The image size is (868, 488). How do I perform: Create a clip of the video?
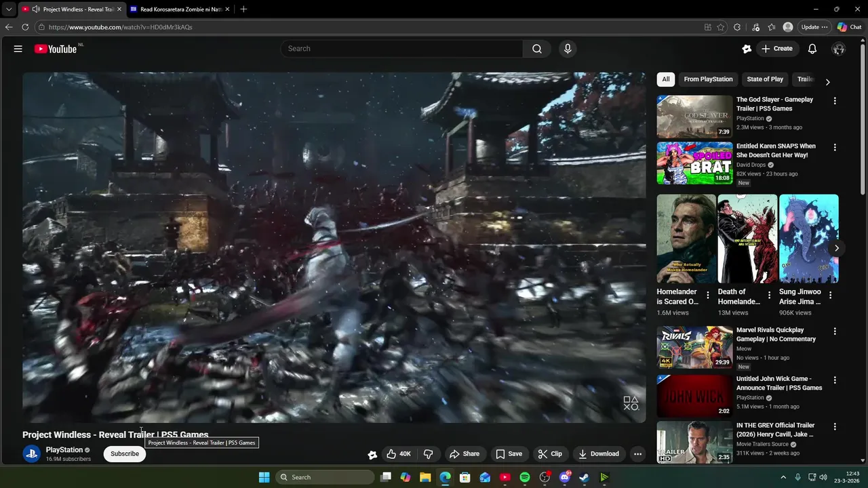tap(550, 454)
